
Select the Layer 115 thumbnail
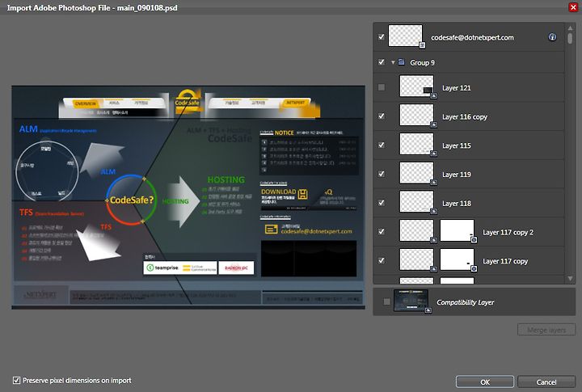tap(416, 144)
